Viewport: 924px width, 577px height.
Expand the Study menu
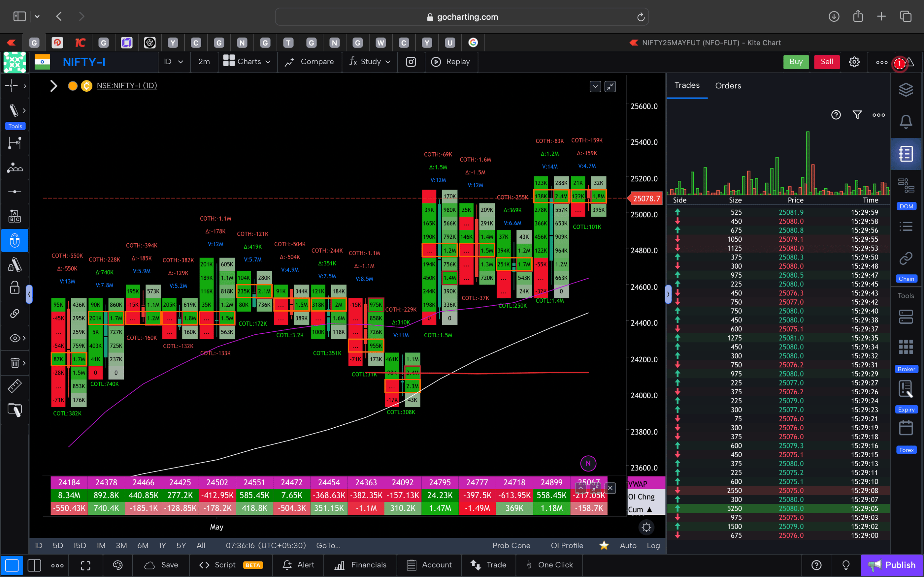tap(369, 61)
